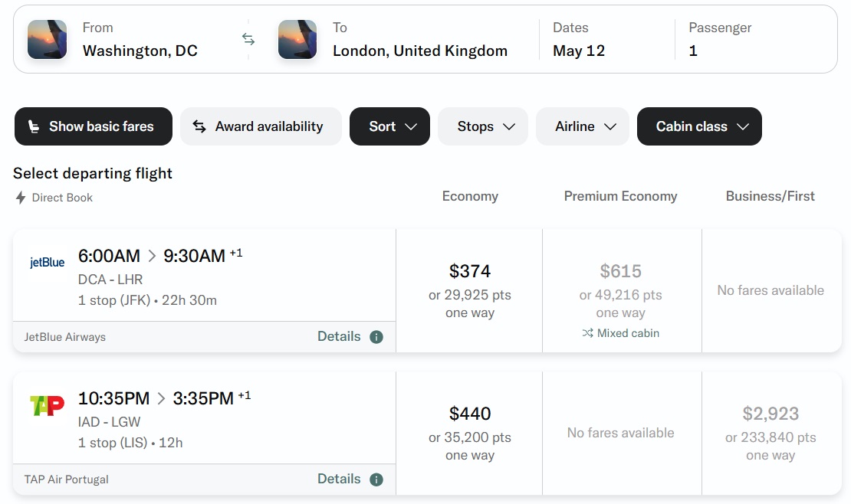Click the Washington, DC origin thumbnail image

47,38
